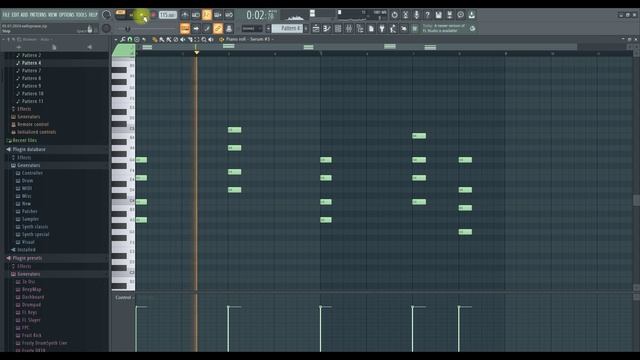Screen dimensions: 640x360
Task: Open the PATTERNS menu
Action: click(38, 15)
